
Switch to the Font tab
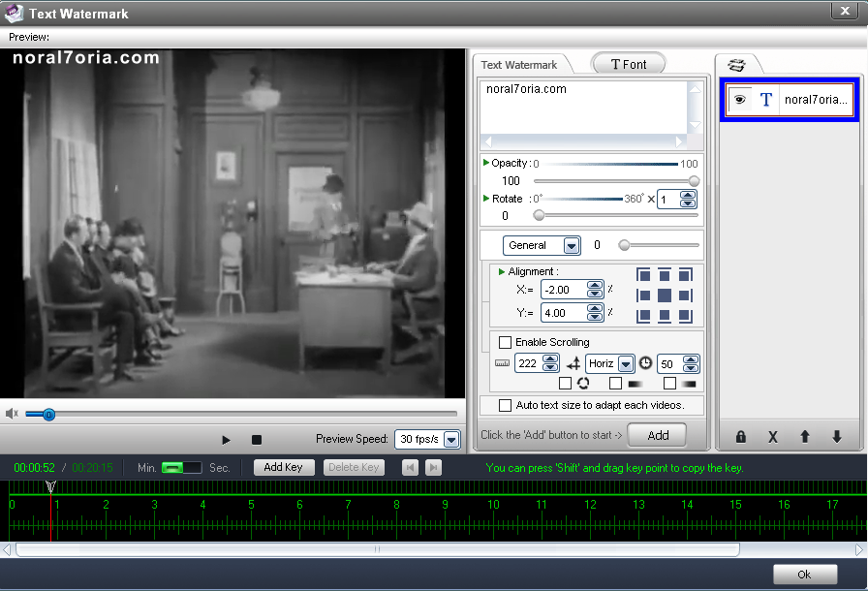pyautogui.click(x=629, y=64)
